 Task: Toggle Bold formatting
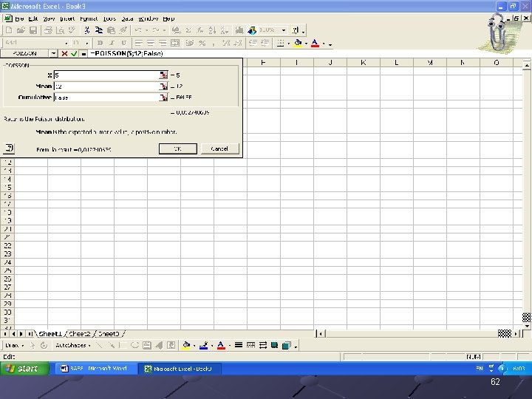click(100, 43)
